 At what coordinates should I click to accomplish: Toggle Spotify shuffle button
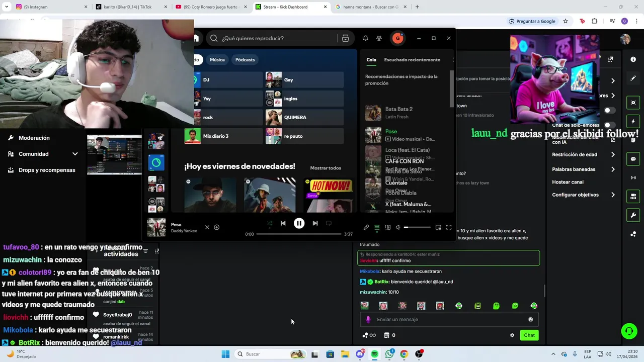coord(270,223)
